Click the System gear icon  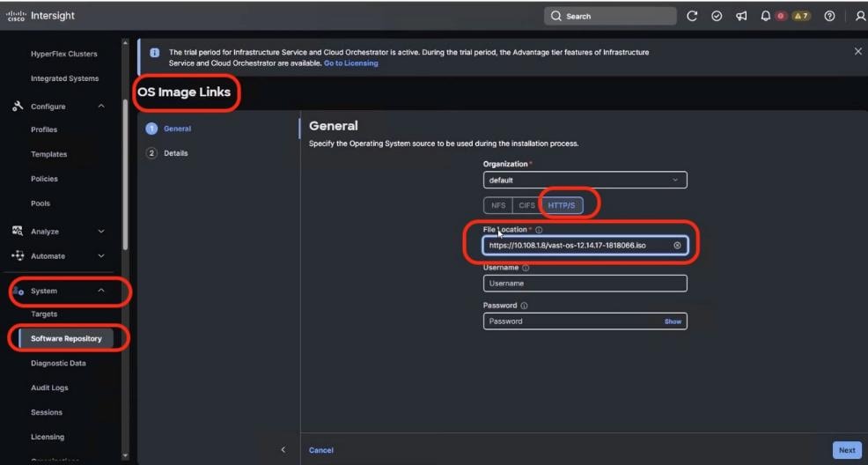17,291
